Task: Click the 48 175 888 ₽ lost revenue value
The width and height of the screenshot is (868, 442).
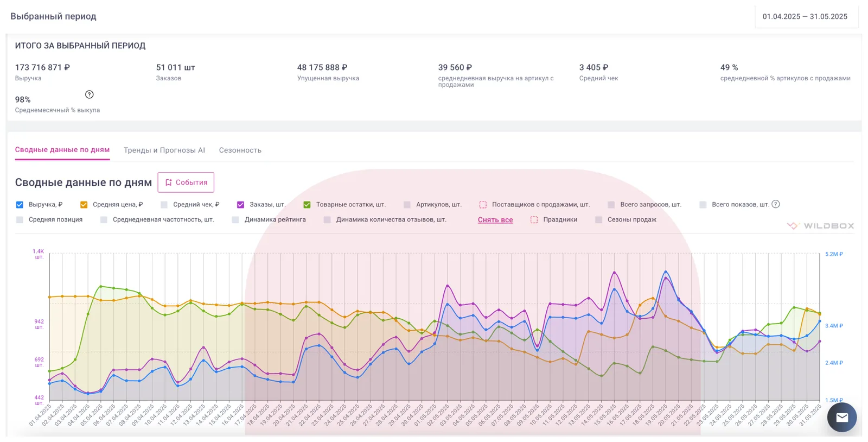Action: (322, 67)
